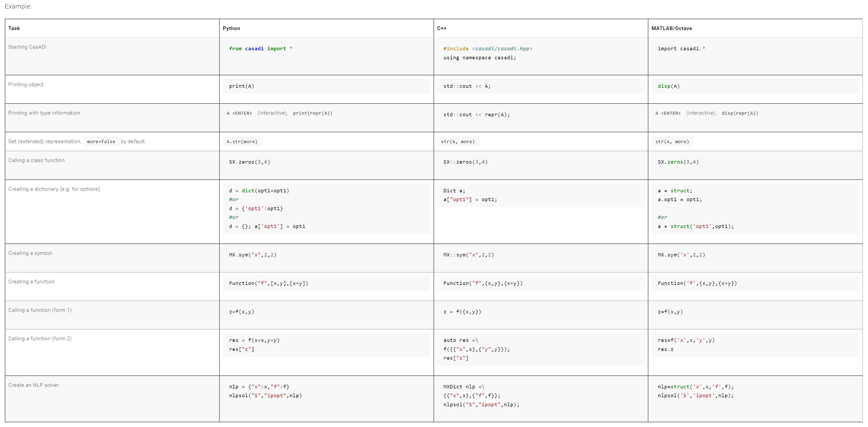Click 'print(A)' Python code block
868x427 pixels.
(x=241, y=86)
